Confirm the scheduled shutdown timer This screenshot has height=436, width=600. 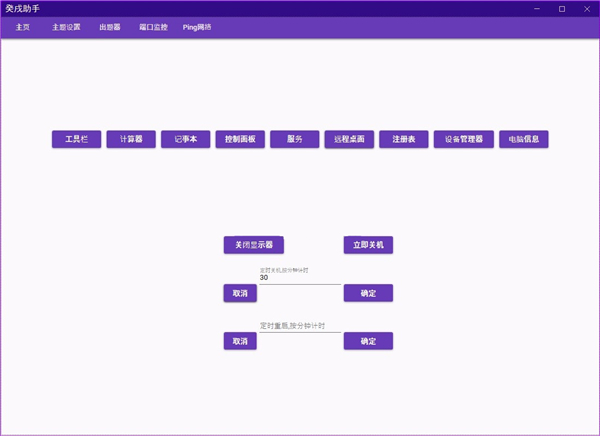click(x=368, y=293)
